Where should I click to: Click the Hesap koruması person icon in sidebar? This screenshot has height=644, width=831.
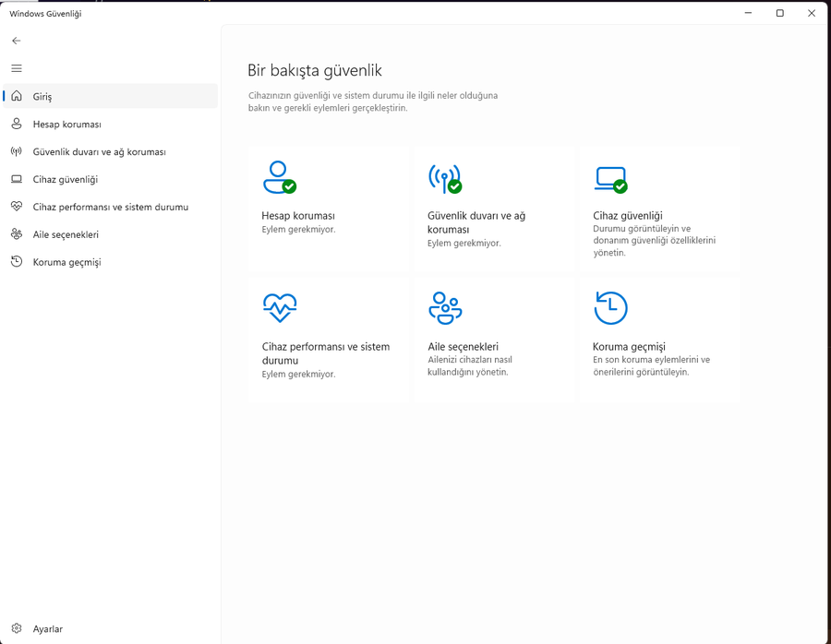pyautogui.click(x=17, y=124)
